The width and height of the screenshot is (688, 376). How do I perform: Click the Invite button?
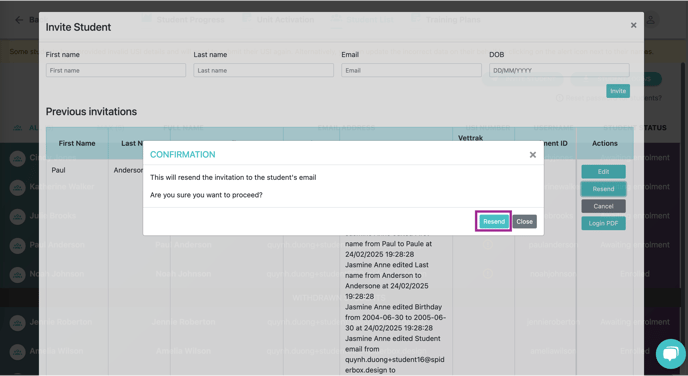click(618, 91)
